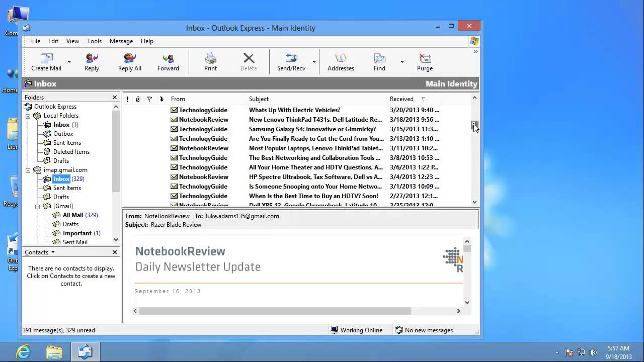This screenshot has height=362, width=644.
Task: Sort by the download arrow column
Action: tap(162, 99)
